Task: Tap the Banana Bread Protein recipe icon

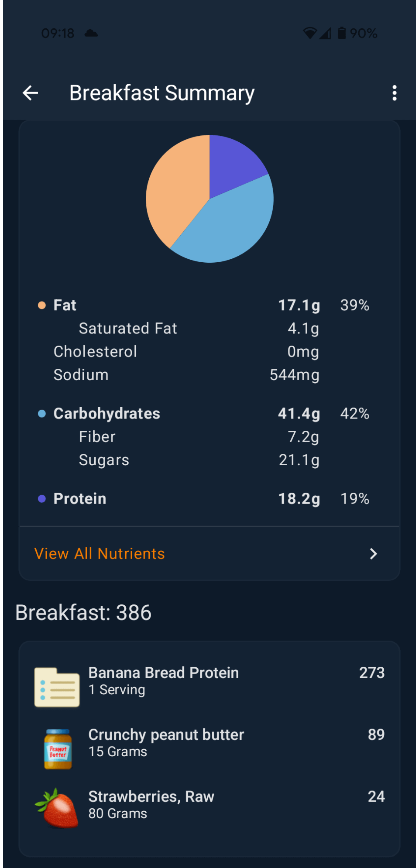Action: (57, 687)
